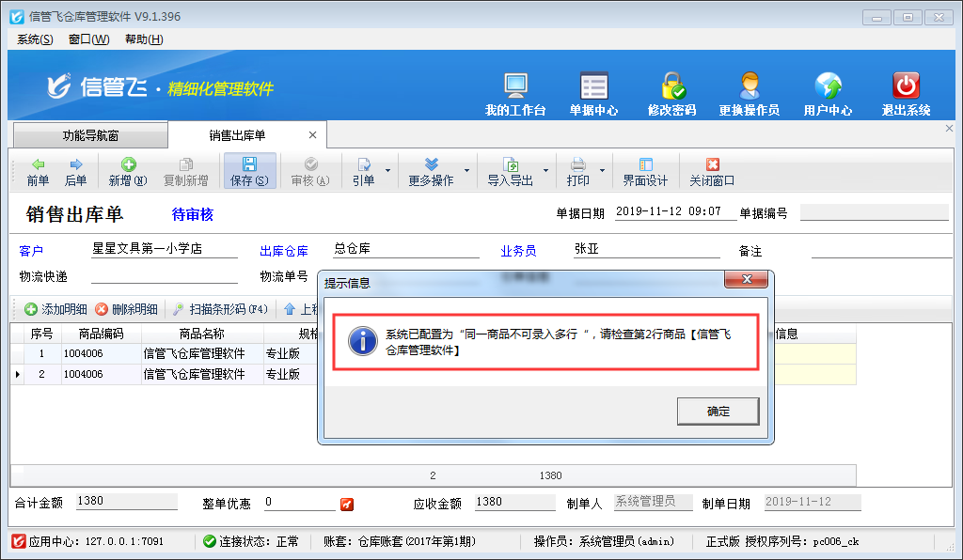963x560 pixels.
Task: Open the 打印 dropdown arrow
Action: point(602,171)
